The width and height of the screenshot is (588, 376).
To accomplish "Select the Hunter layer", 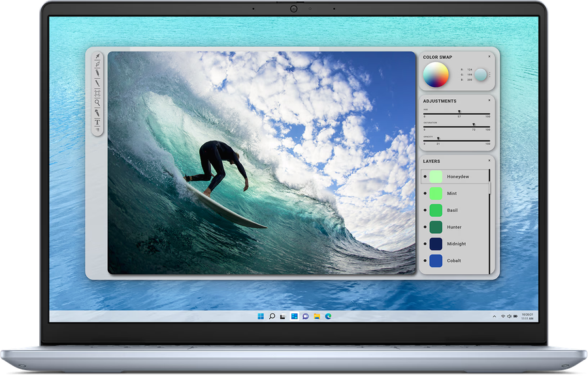I will pyautogui.click(x=453, y=227).
